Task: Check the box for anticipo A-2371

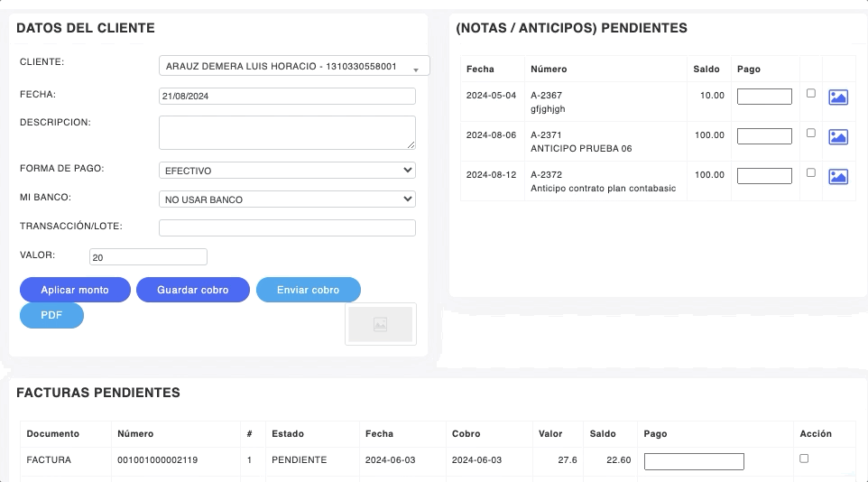Action: coord(810,133)
